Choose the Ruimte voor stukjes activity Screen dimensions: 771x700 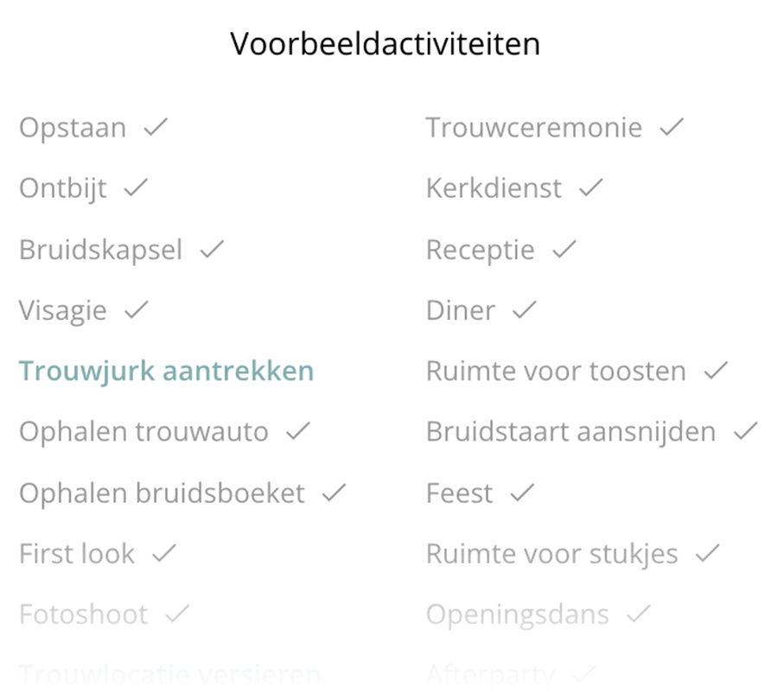pyautogui.click(x=551, y=554)
